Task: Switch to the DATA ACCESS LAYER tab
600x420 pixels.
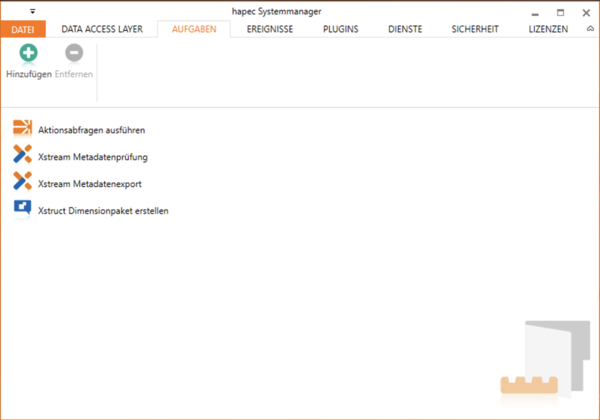Action: tap(102, 29)
